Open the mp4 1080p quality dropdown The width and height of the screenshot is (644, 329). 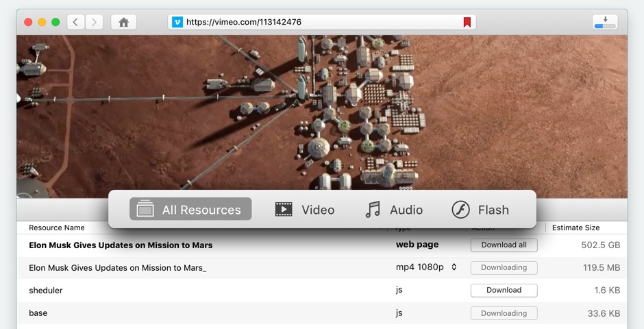coord(454,267)
